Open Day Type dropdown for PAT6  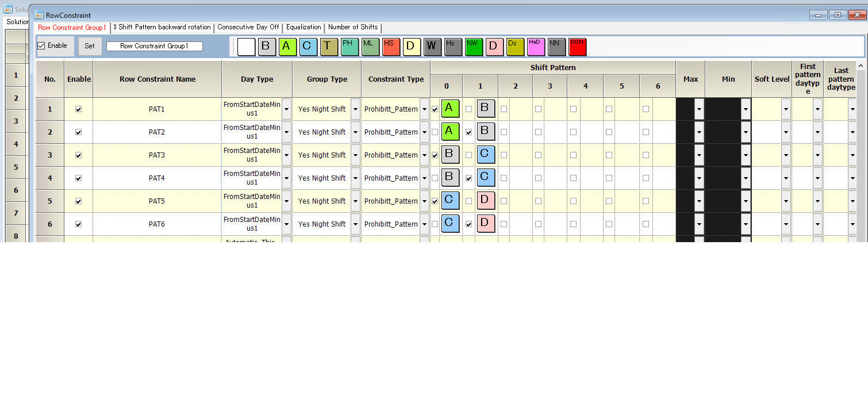tap(286, 224)
